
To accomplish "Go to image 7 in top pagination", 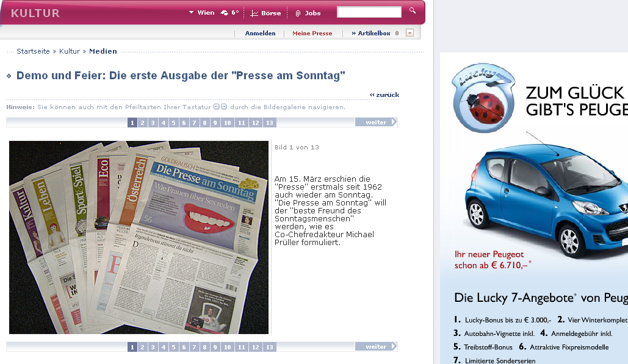I will point(195,123).
